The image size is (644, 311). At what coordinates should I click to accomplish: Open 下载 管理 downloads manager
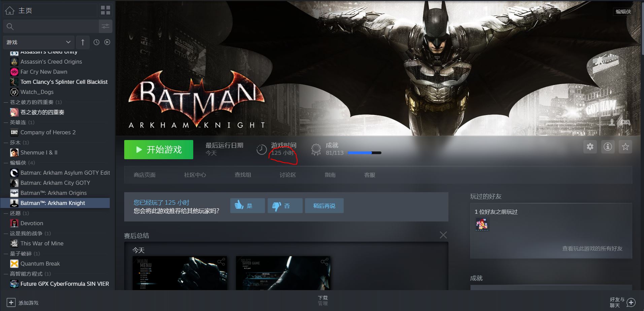(323, 301)
